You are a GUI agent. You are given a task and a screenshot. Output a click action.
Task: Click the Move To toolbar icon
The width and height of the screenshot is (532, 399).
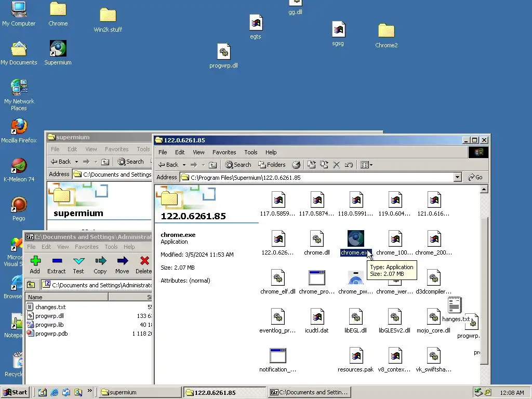tap(312, 165)
